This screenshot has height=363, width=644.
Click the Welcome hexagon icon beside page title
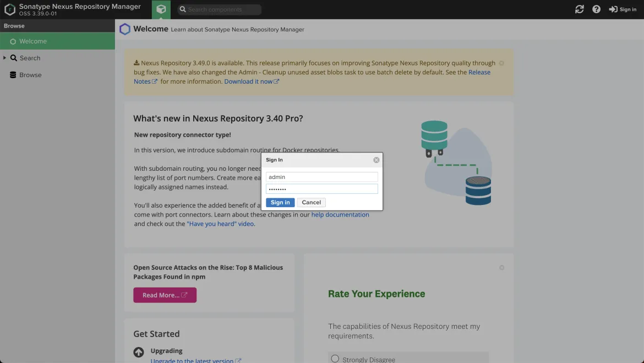[124, 29]
